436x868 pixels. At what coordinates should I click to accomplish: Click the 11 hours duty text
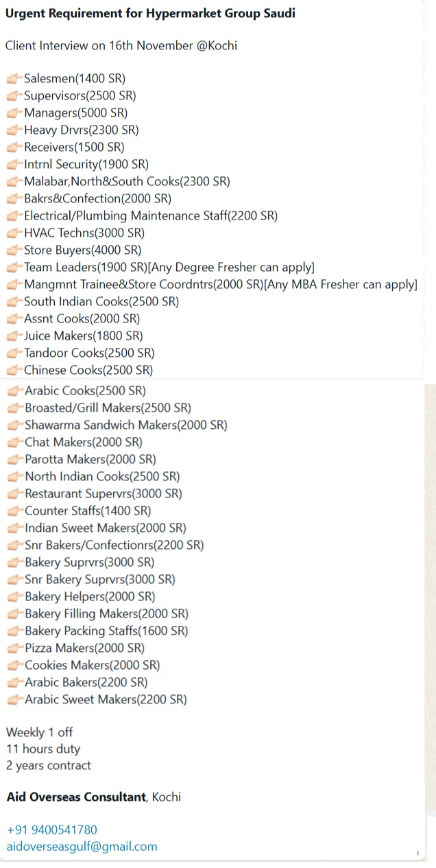(43, 749)
